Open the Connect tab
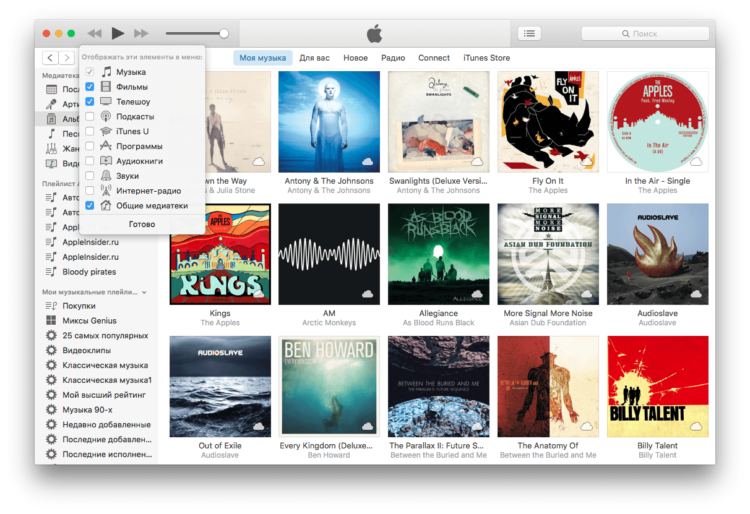The height and width of the screenshot is (514, 750). tap(434, 58)
